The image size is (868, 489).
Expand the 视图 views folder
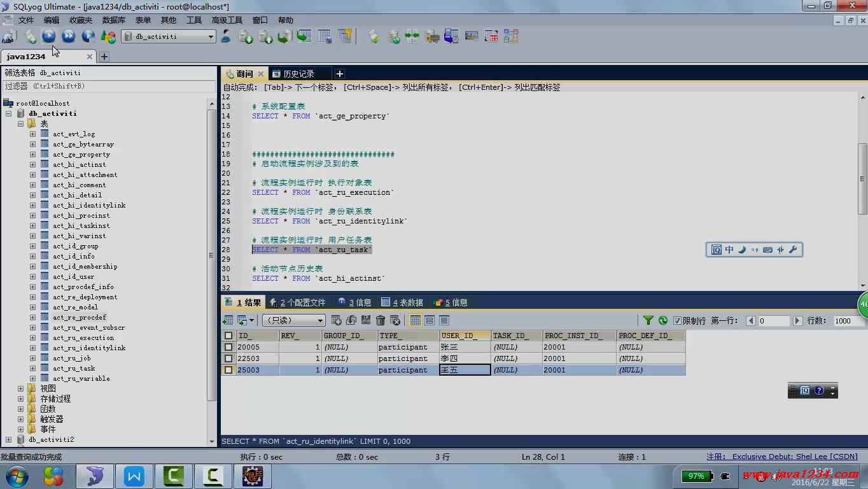[x=20, y=388]
